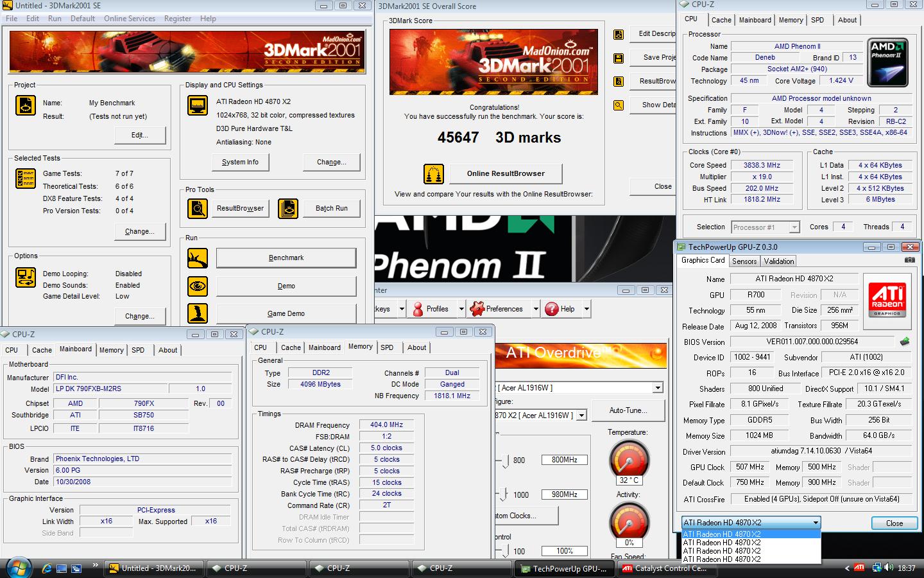This screenshot has width=924, height=578.
Task: Click the Game Demo joystick icon
Action: [x=197, y=313]
